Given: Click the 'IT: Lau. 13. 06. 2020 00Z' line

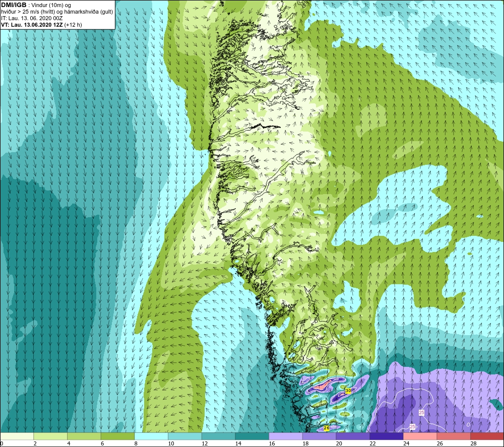Looking at the screenshot, I should coord(32,18).
